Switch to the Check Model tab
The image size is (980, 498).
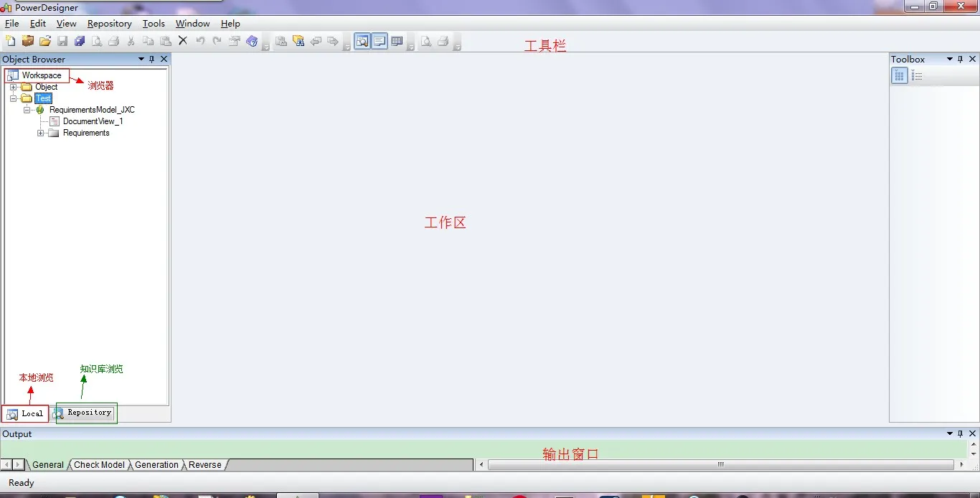click(100, 465)
